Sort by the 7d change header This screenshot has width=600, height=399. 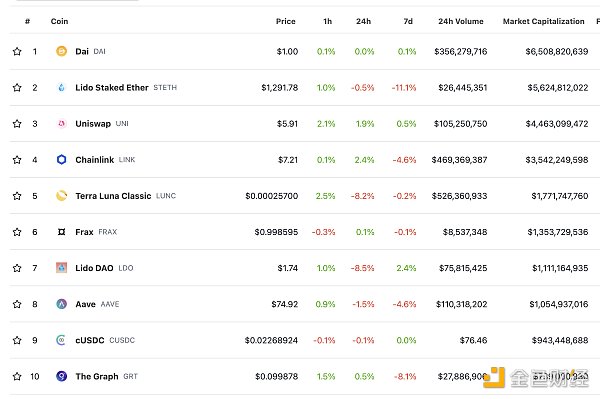point(408,21)
